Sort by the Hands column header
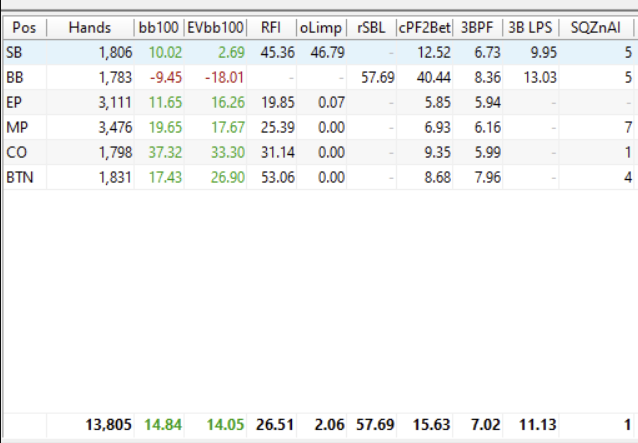 [90, 28]
